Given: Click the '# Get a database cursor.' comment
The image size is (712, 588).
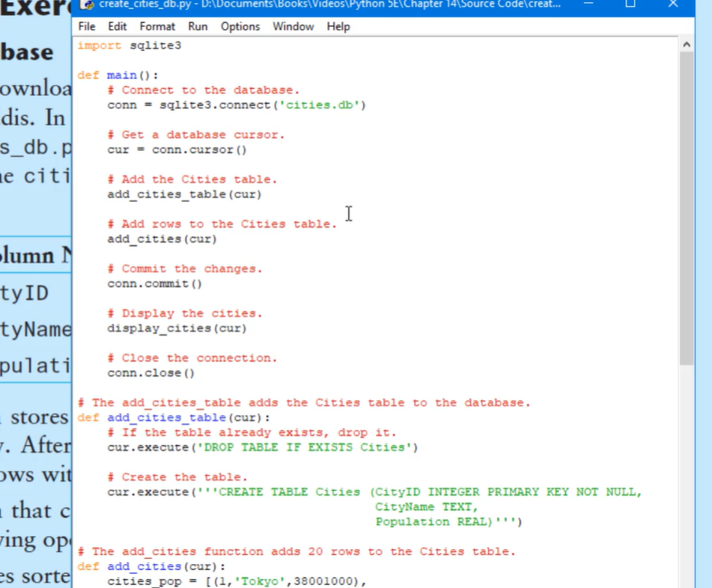Looking at the screenshot, I should [x=196, y=135].
